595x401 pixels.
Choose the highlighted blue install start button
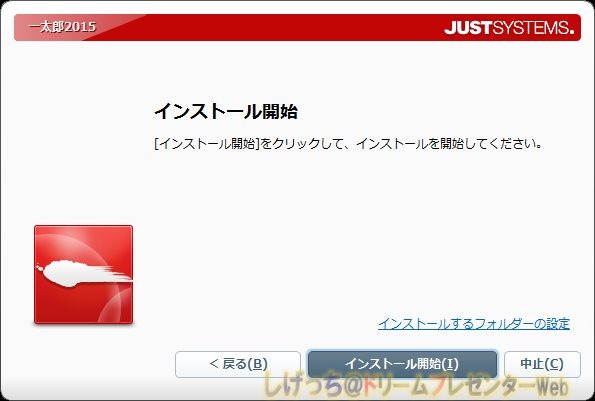pos(402,364)
